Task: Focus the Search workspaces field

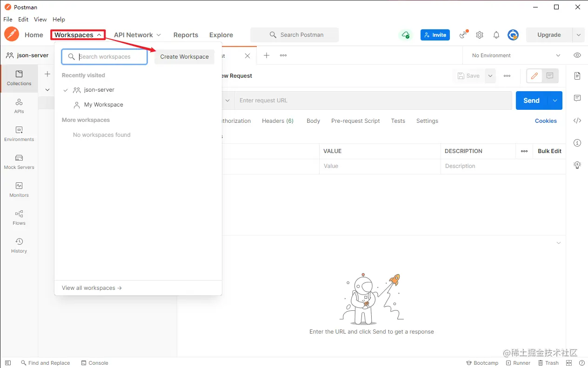Action: 105,57
